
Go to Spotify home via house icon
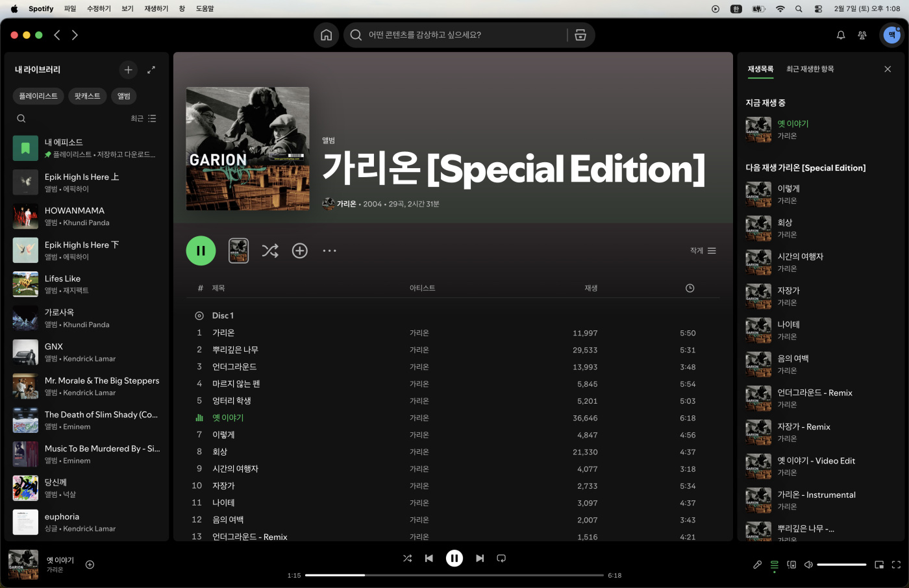(326, 35)
